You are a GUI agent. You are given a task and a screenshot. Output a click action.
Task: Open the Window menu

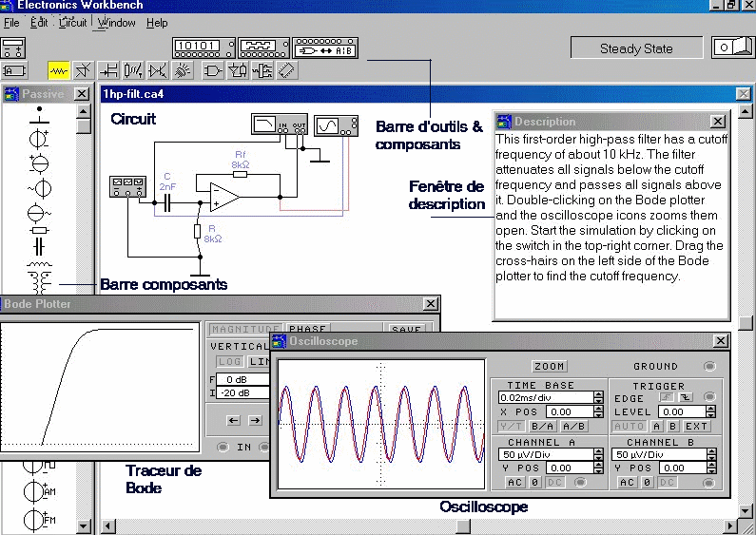(117, 23)
